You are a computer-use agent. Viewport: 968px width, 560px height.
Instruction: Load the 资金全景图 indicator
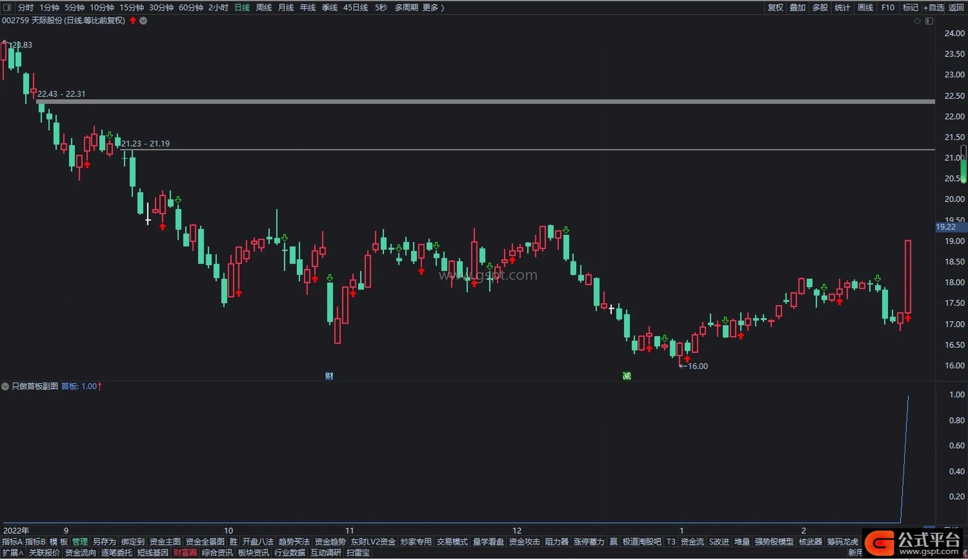pyautogui.click(x=205, y=542)
